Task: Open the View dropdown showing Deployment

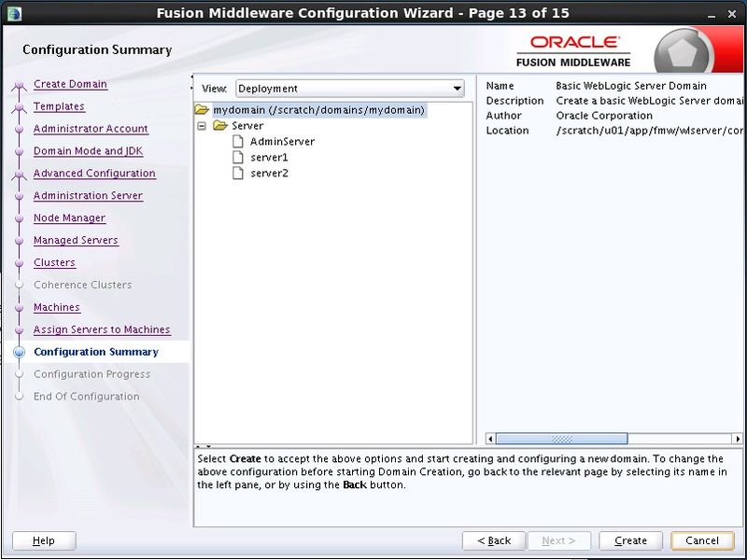Action: click(349, 89)
